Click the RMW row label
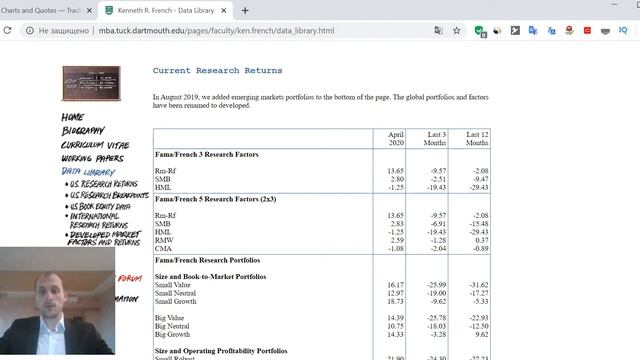Image resolution: width=640 pixels, height=360 pixels. pyautogui.click(x=164, y=240)
